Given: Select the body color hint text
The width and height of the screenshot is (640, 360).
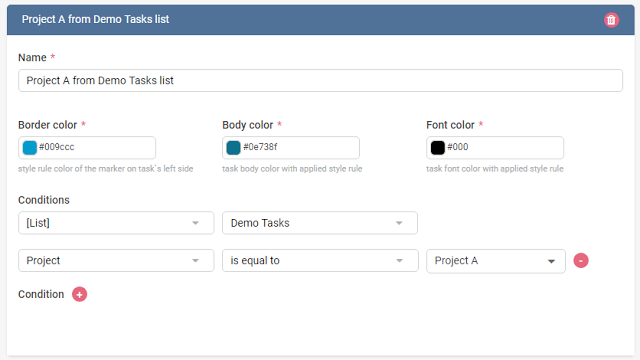Looking at the screenshot, I should [x=292, y=169].
